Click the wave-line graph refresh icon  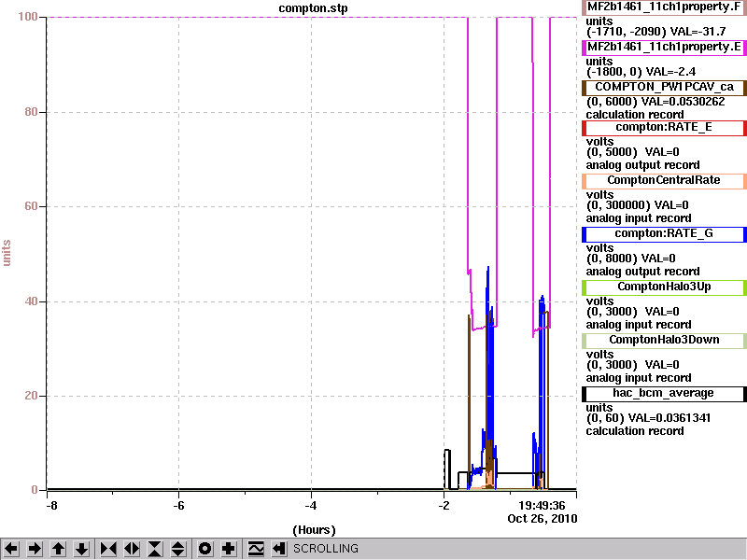click(256, 549)
